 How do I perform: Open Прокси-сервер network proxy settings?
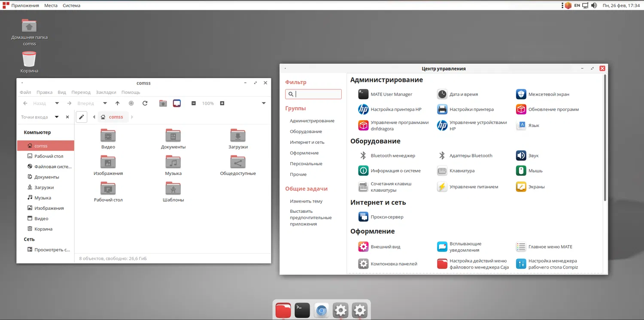click(381, 217)
